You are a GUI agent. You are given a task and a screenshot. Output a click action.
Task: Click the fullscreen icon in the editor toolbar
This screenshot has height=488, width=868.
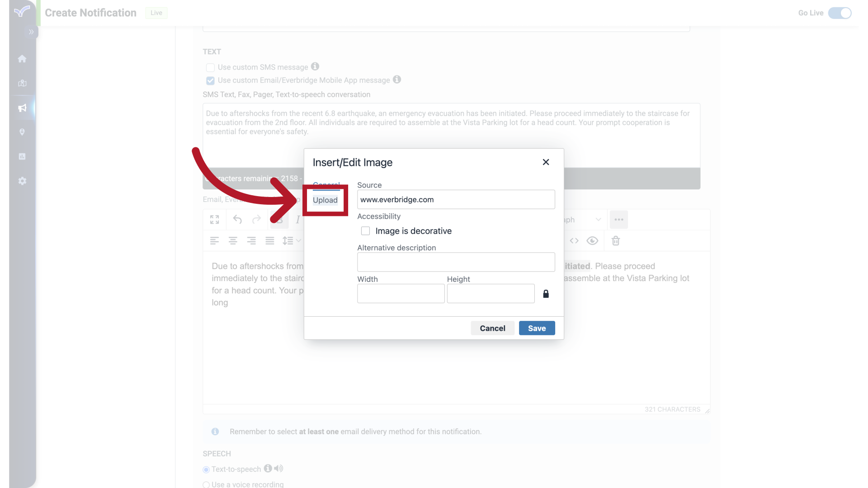coord(214,220)
